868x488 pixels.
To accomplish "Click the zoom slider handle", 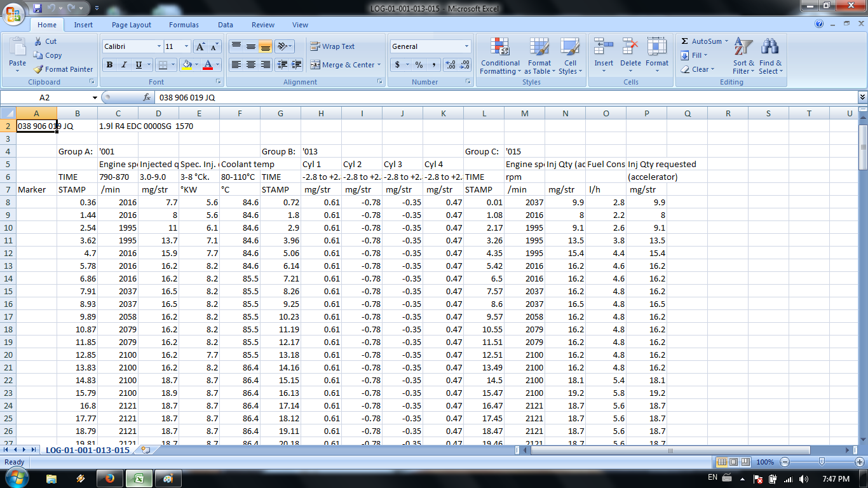I will [822, 462].
